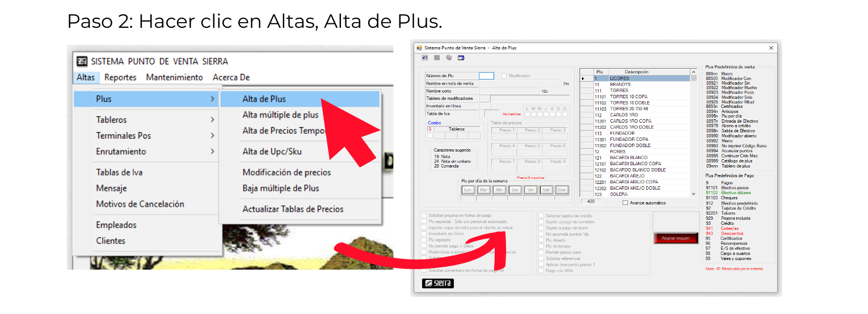Enable the Avance automático checkbox
Image resolution: width=868 pixels, height=314 pixels.
pyautogui.click(x=625, y=203)
